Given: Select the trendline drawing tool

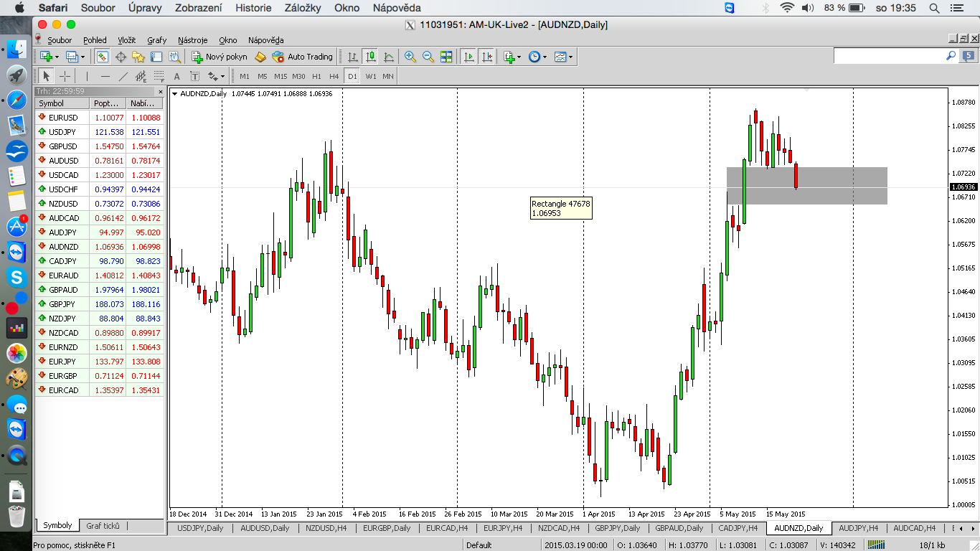Looking at the screenshot, I should (123, 76).
